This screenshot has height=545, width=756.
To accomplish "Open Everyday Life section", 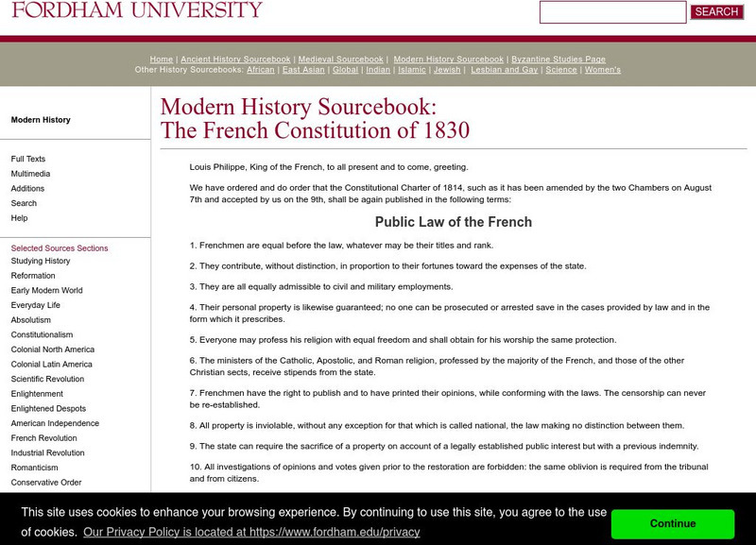I will 36,305.
